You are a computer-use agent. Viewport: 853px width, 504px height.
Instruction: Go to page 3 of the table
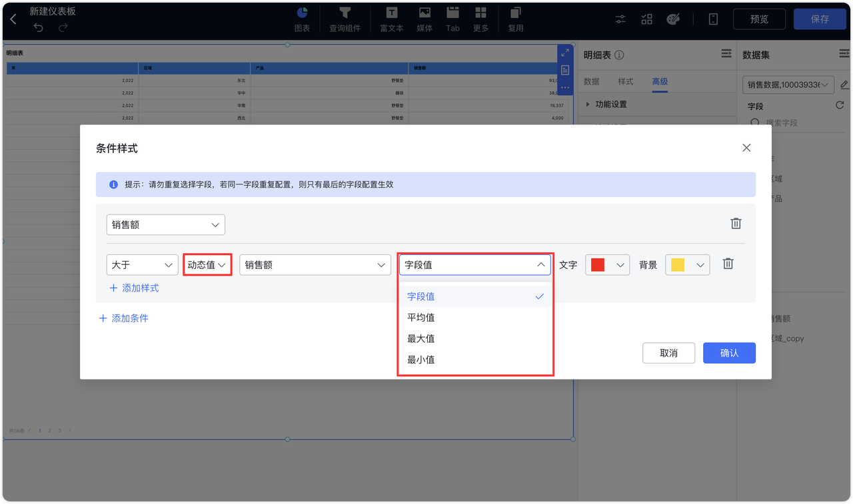59,431
